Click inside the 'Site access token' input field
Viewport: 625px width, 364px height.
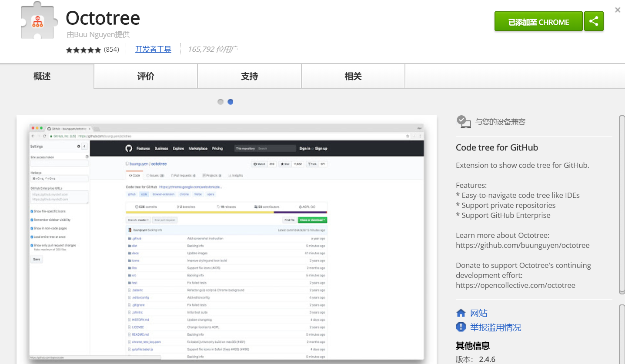(x=59, y=164)
